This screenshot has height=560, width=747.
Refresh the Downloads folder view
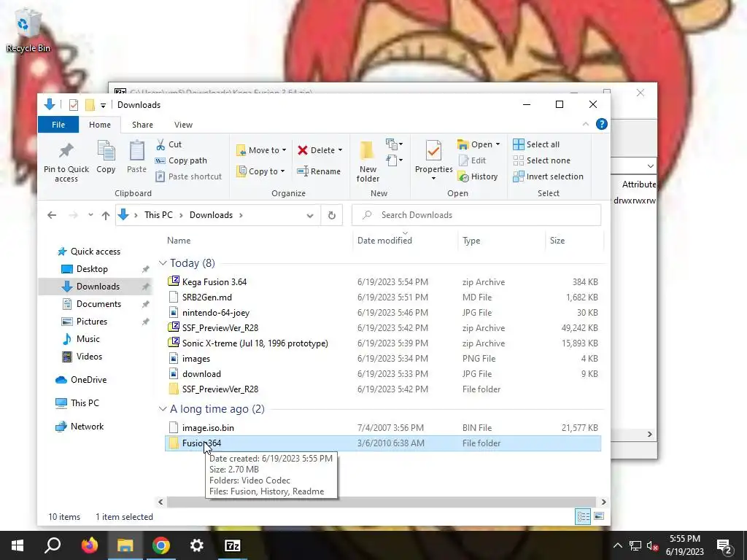click(332, 215)
